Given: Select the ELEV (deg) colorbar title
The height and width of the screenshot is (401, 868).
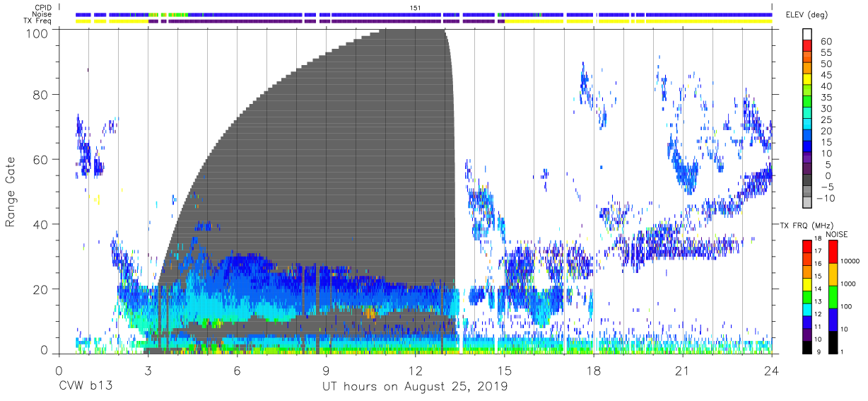Looking at the screenshot, I should (x=809, y=16).
